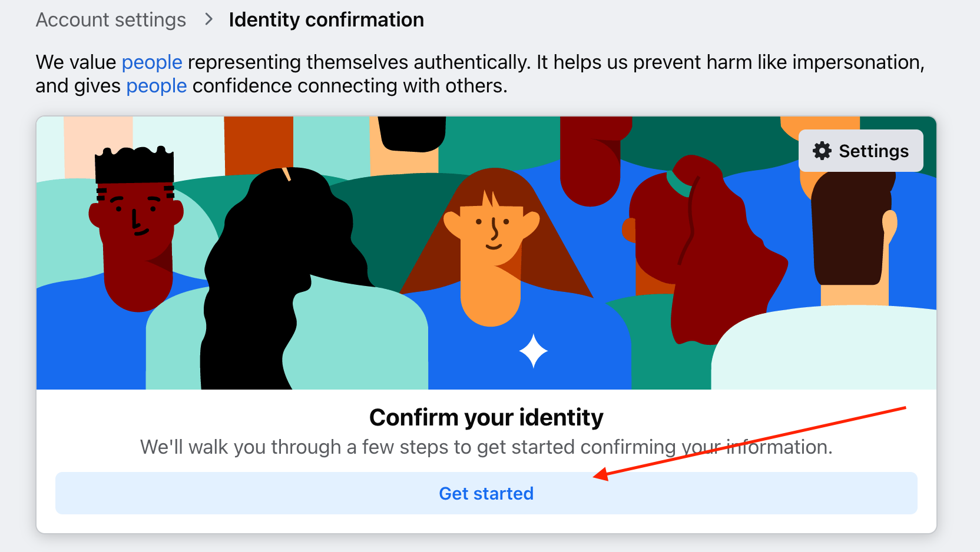Follow first 'people' link after 'We value'
Viewport: 980px width, 552px height.
click(152, 62)
